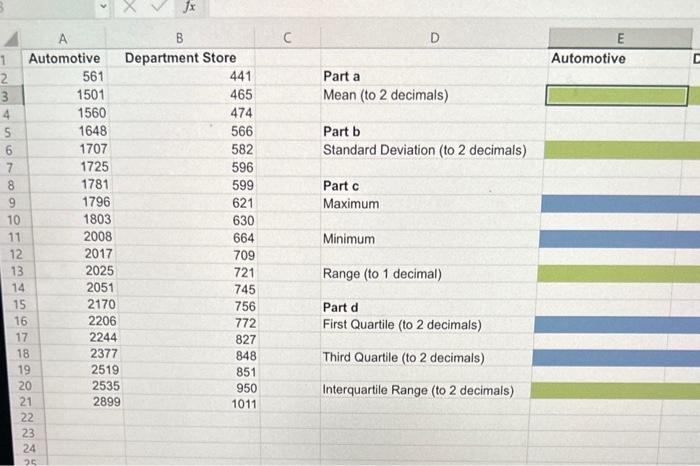Select column D header
This screenshot has width=700, height=466.
tap(434, 38)
